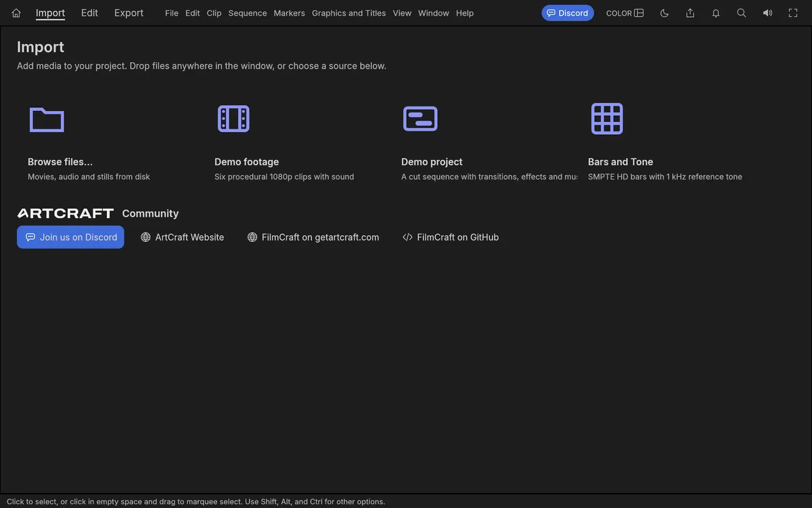Viewport: 812px width, 508px height.
Task: Click the Discord button in top bar
Action: pyautogui.click(x=568, y=13)
